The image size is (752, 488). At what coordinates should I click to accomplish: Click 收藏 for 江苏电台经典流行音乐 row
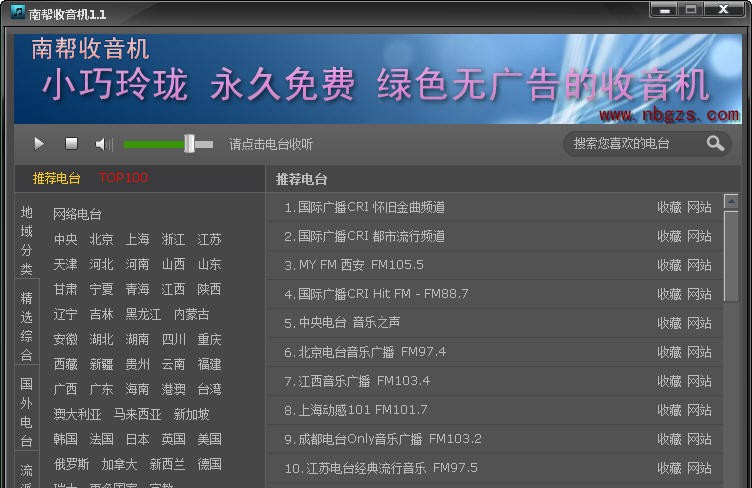click(x=669, y=468)
